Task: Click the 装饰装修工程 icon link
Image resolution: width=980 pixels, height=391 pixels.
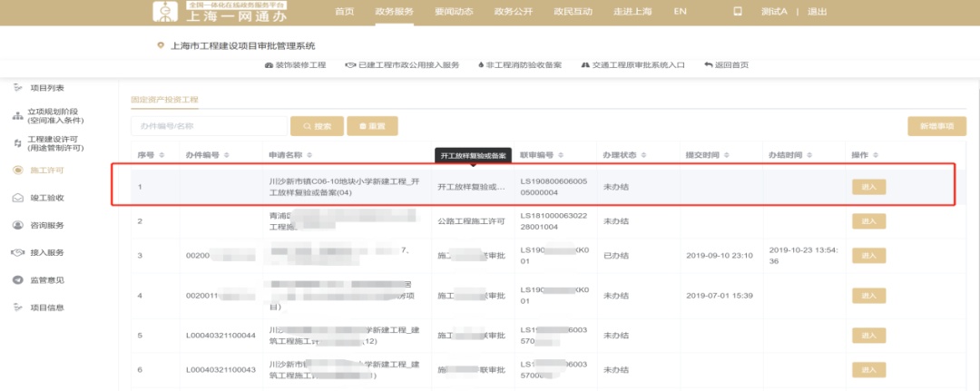Action: pos(293,65)
